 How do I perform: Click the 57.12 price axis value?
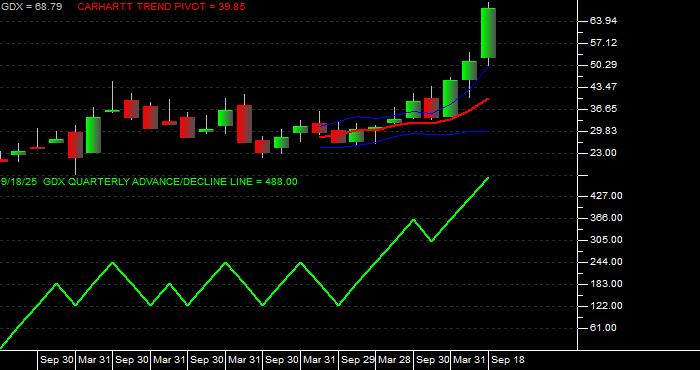(603, 43)
